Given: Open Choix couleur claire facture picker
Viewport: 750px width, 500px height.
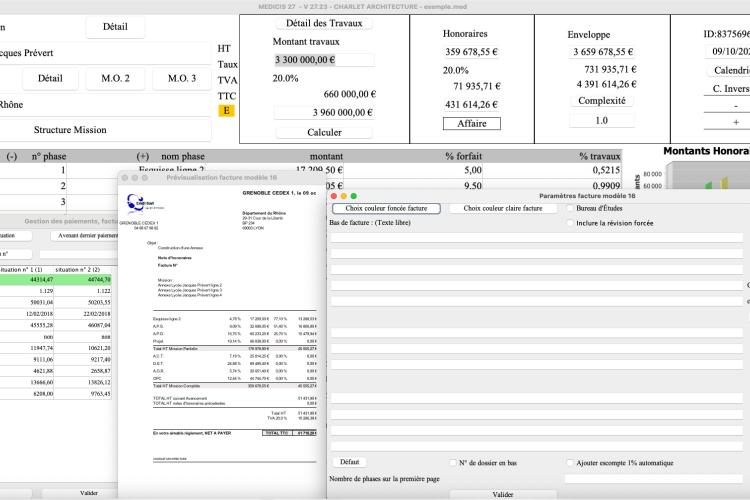Looking at the screenshot, I should 503,209.
